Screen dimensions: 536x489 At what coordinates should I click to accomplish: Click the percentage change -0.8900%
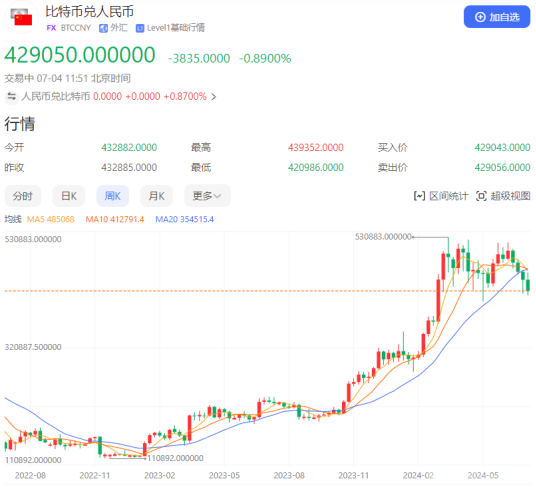[x=265, y=58]
